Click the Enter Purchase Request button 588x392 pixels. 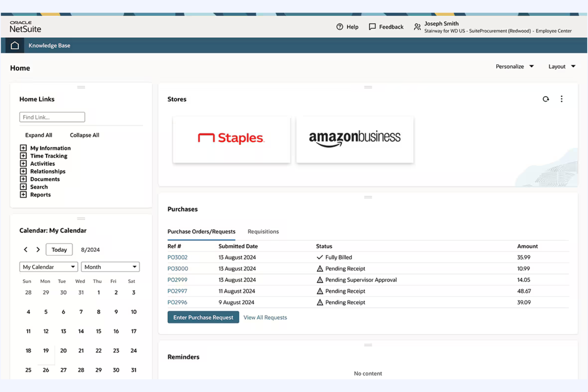click(203, 317)
